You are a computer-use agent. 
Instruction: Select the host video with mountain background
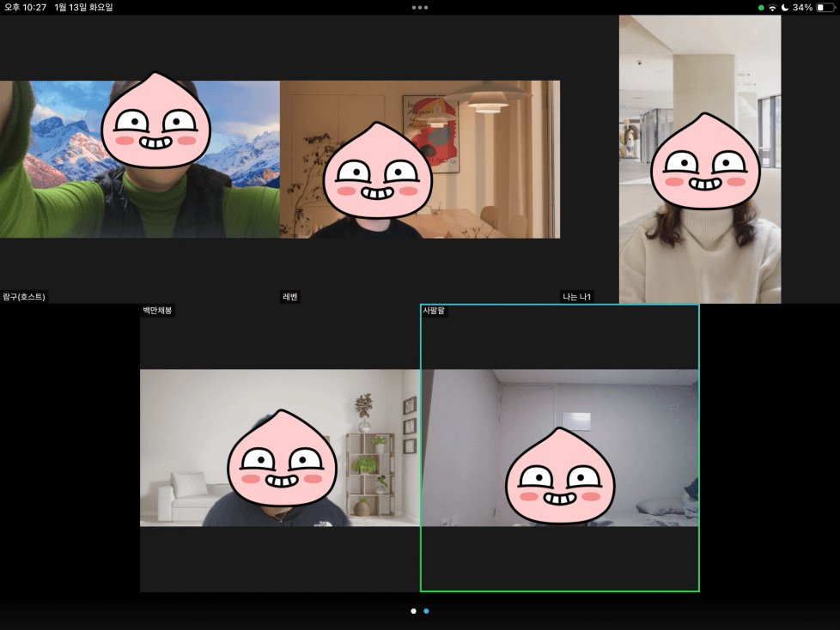point(139,160)
